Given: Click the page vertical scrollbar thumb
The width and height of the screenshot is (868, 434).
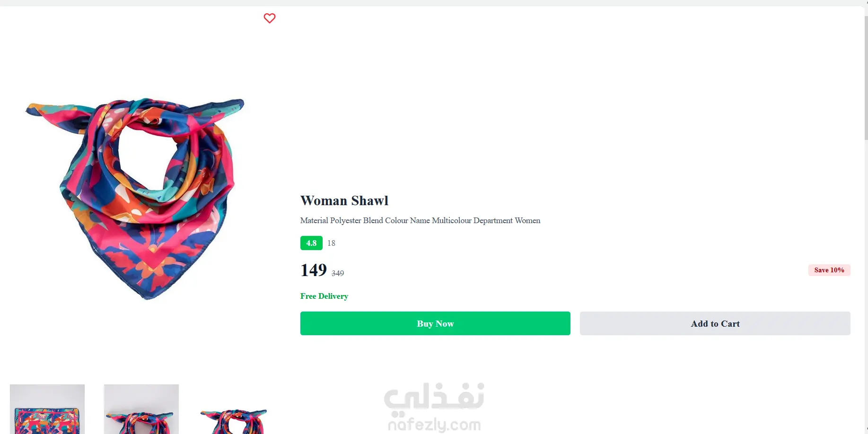Looking at the screenshot, I should tap(866, 78).
